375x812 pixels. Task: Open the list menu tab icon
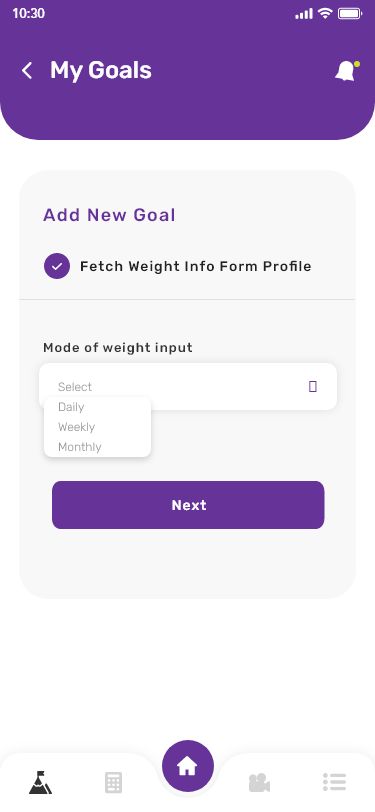coord(334,782)
